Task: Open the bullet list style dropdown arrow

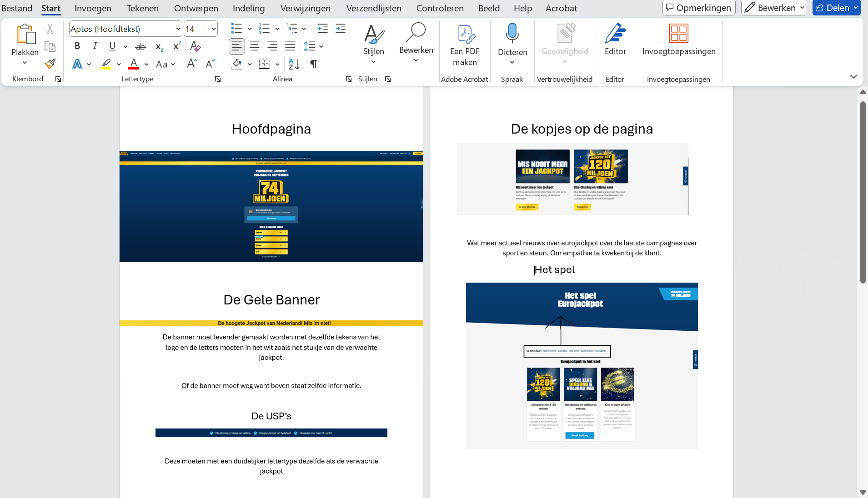Action: point(250,29)
